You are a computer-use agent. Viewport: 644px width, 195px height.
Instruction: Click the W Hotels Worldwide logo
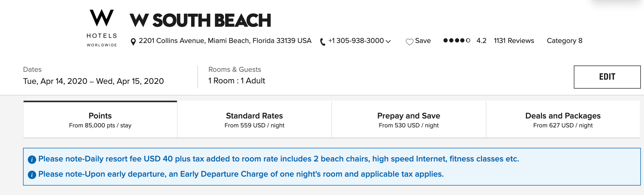(x=102, y=28)
